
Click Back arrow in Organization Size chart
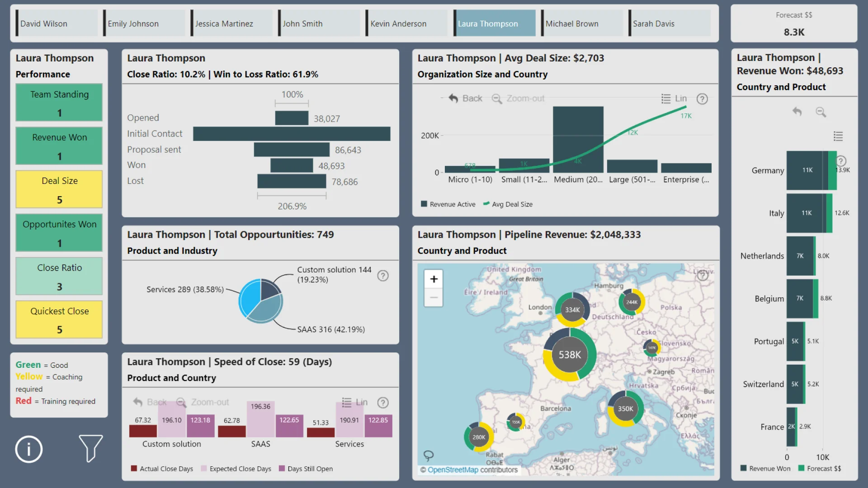(453, 98)
